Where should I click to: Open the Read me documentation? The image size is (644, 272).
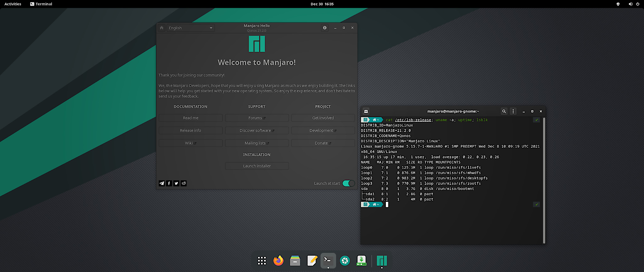pyautogui.click(x=191, y=118)
